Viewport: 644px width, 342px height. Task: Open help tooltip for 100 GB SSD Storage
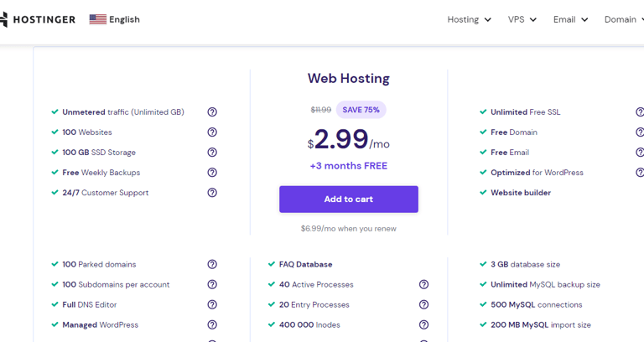click(212, 153)
